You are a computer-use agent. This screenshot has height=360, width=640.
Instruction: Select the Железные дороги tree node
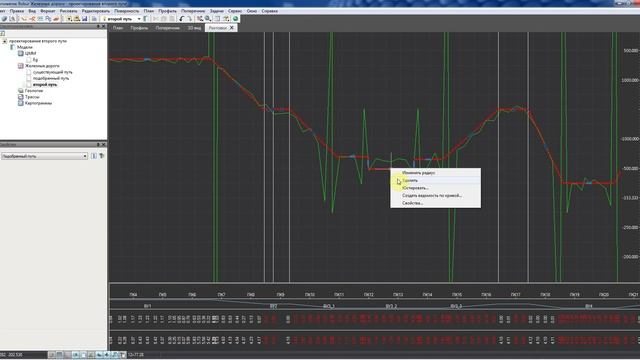pyautogui.click(x=42, y=66)
